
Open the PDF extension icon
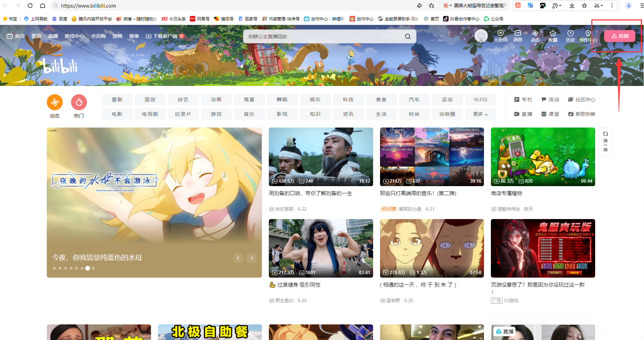point(518,5)
